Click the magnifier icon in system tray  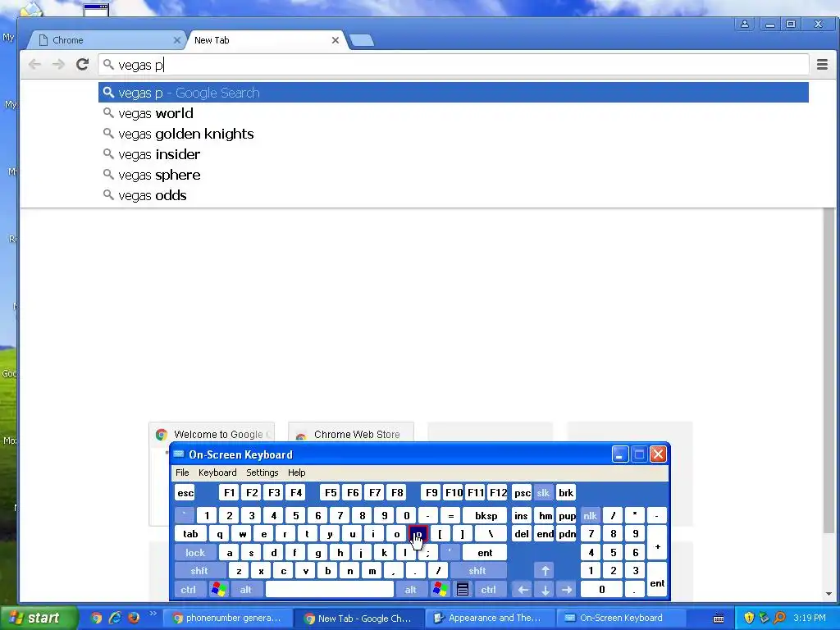(780, 619)
